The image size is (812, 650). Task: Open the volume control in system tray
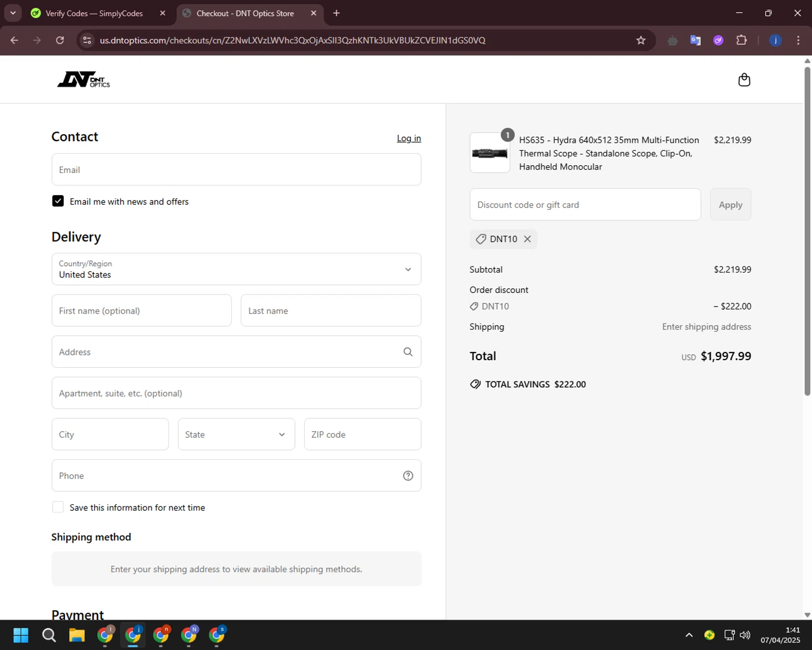pyautogui.click(x=745, y=635)
